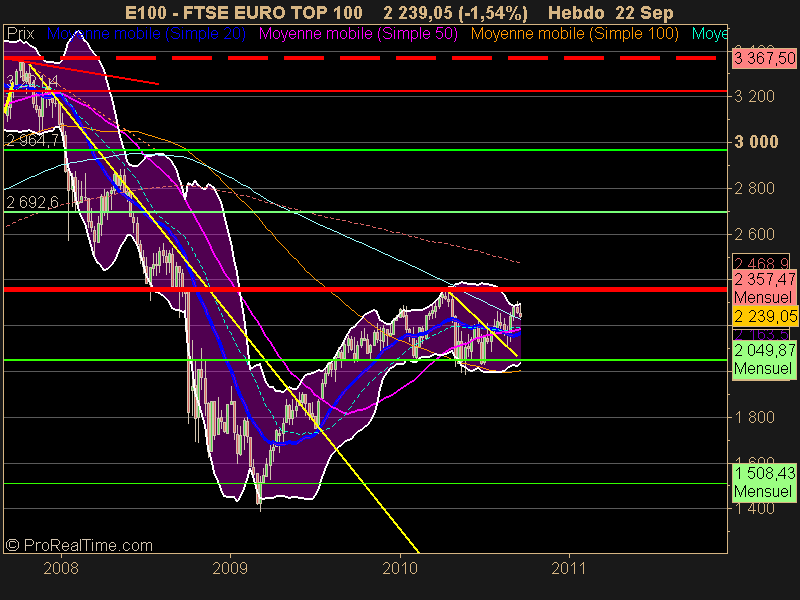
Task: Click the '2 600' price axis tick
Action: point(754,234)
